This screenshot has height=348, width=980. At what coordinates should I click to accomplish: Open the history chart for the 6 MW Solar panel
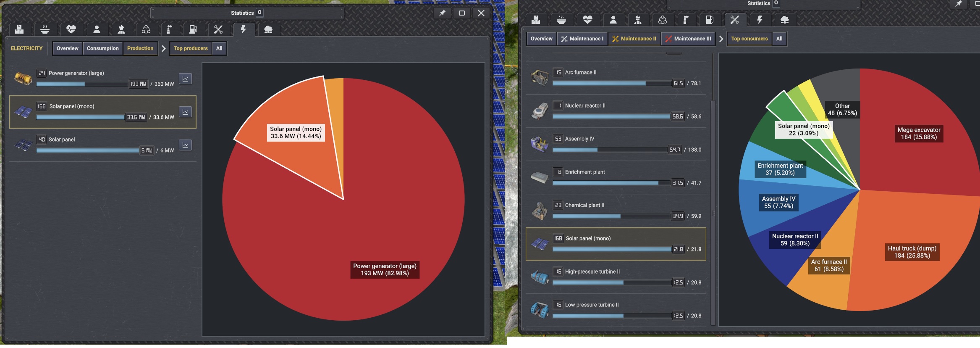(x=185, y=145)
